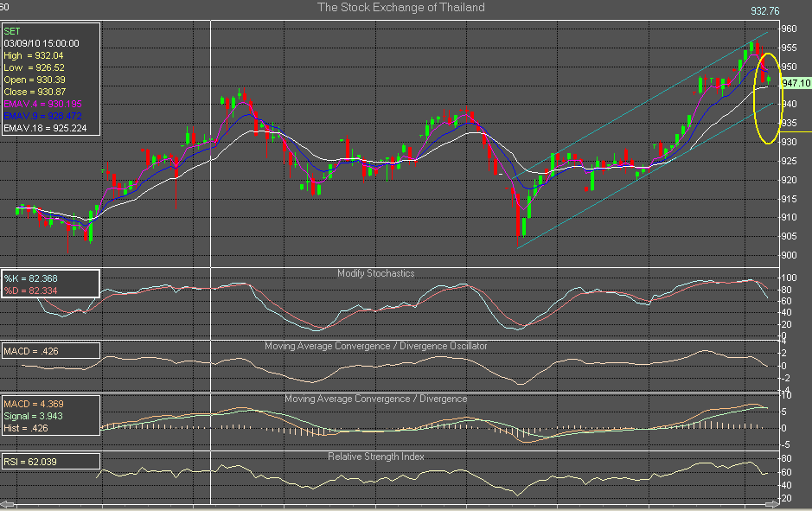Click the "Signal = 3.943" value
This screenshot has height=511, width=812.
click(33, 416)
